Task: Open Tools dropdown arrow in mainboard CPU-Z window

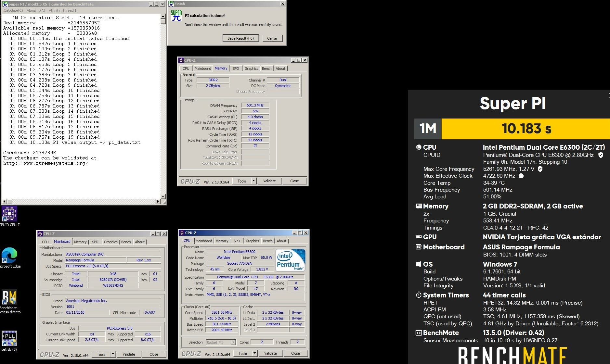Action: (113, 354)
